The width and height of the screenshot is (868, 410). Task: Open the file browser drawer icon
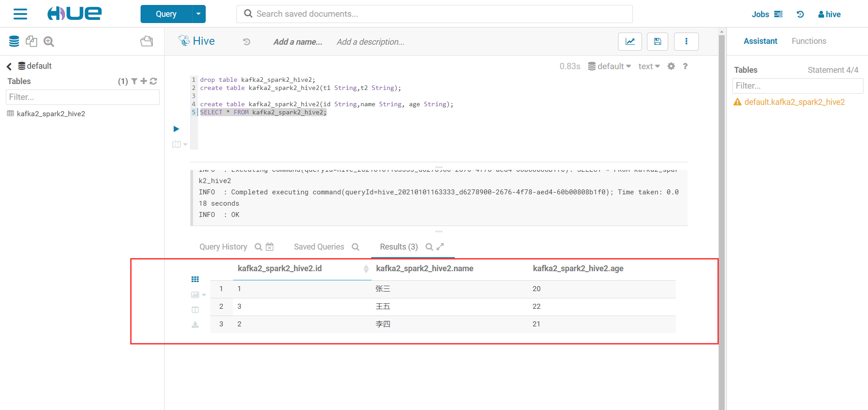(146, 42)
